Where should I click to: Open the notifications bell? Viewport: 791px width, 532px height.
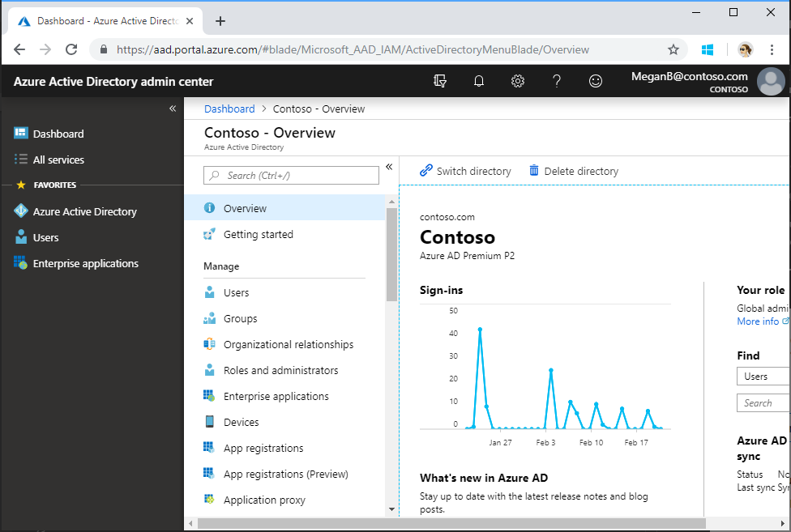coord(479,81)
